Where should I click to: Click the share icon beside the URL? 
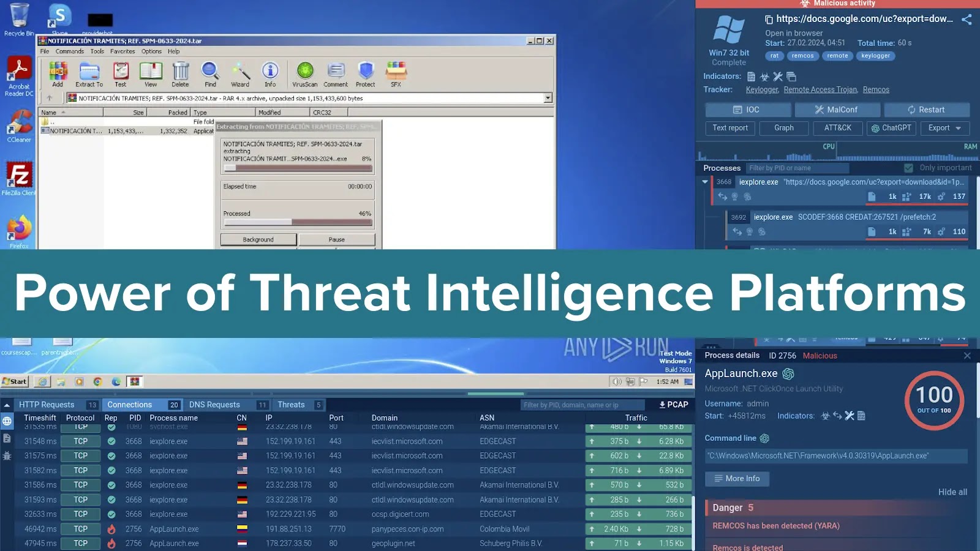click(967, 20)
